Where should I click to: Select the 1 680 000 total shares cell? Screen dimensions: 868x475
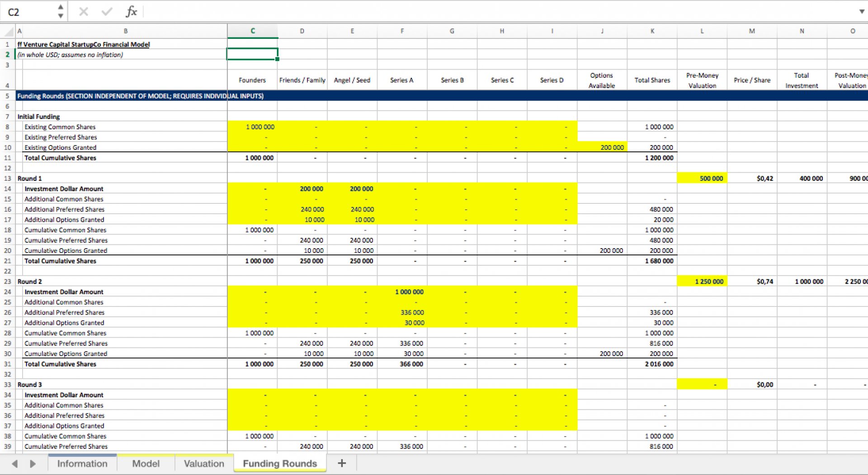click(x=652, y=261)
